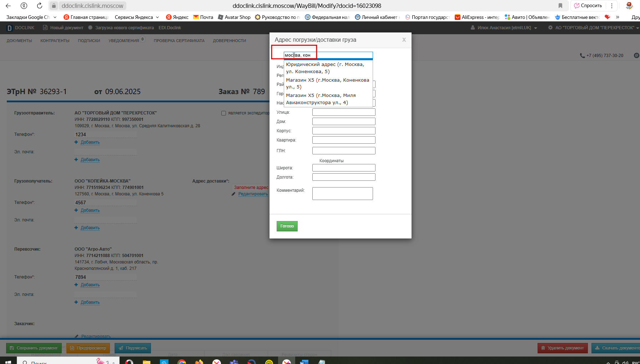Go back using the browser back arrow
This screenshot has height=364, width=640.
pyautogui.click(x=8, y=6)
